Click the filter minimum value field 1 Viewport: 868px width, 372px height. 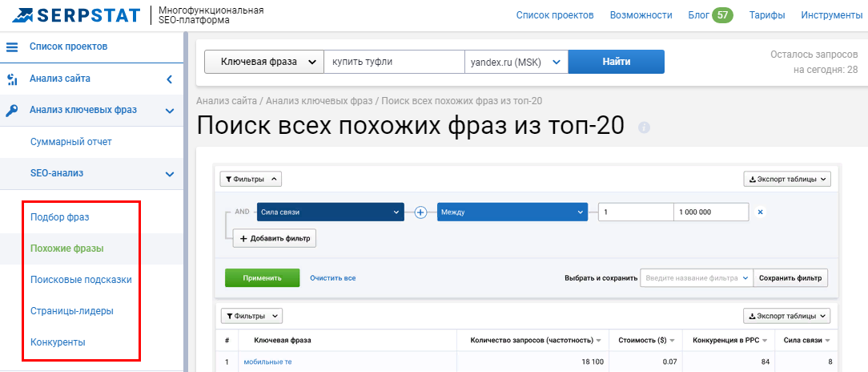636,212
